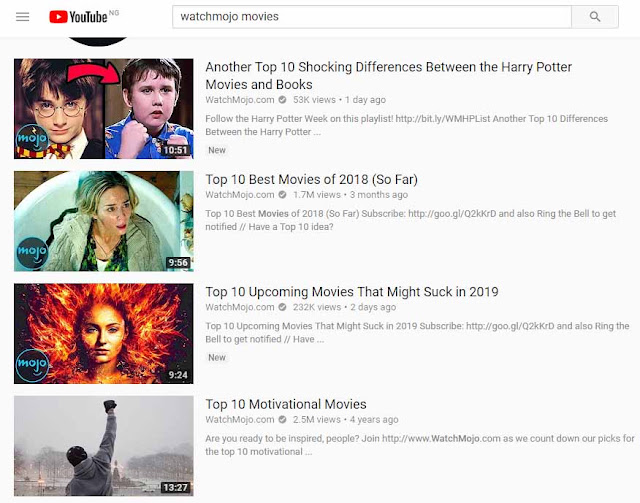Click description 'Are you ready to be inspired'

(x=420, y=445)
